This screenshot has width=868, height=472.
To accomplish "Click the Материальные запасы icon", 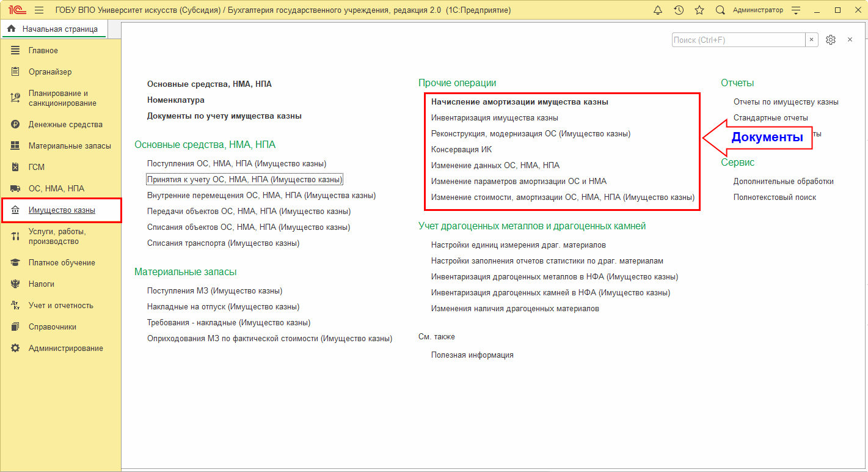I will click(x=15, y=146).
